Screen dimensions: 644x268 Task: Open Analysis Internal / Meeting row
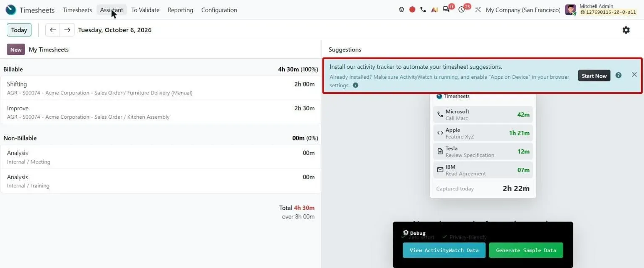click(x=161, y=157)
